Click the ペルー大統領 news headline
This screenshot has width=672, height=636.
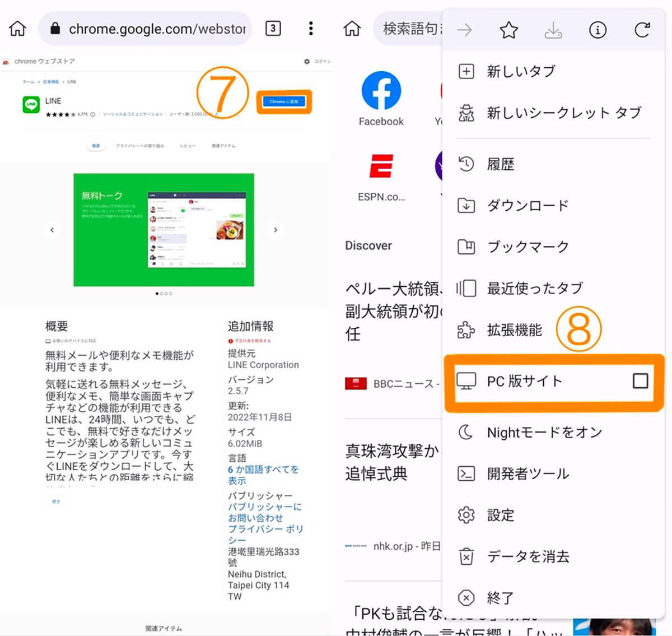(394, 311)
